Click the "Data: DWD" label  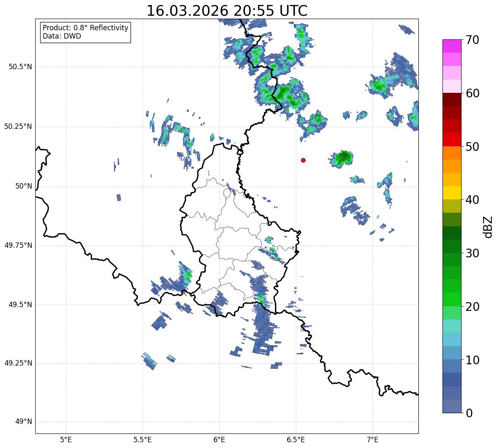pos(62,36)
